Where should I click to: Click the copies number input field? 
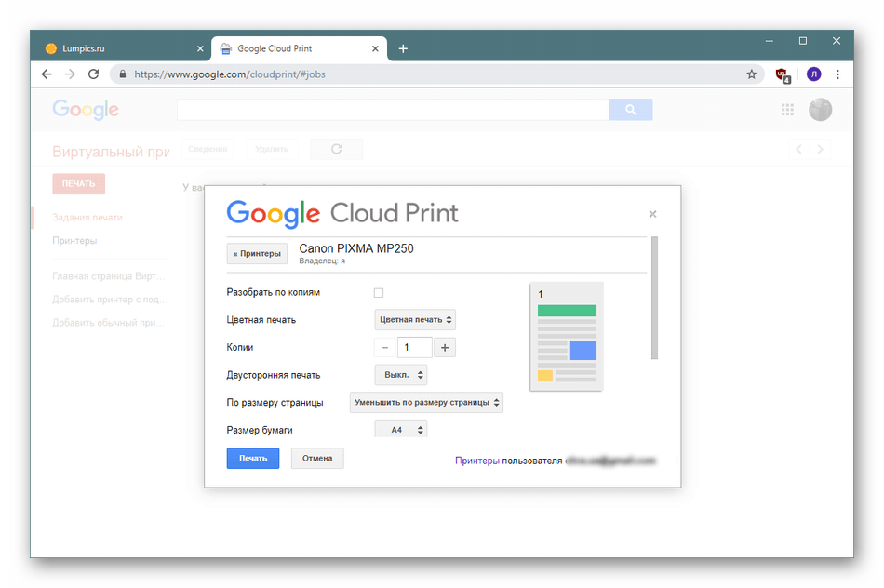point(415,347)
